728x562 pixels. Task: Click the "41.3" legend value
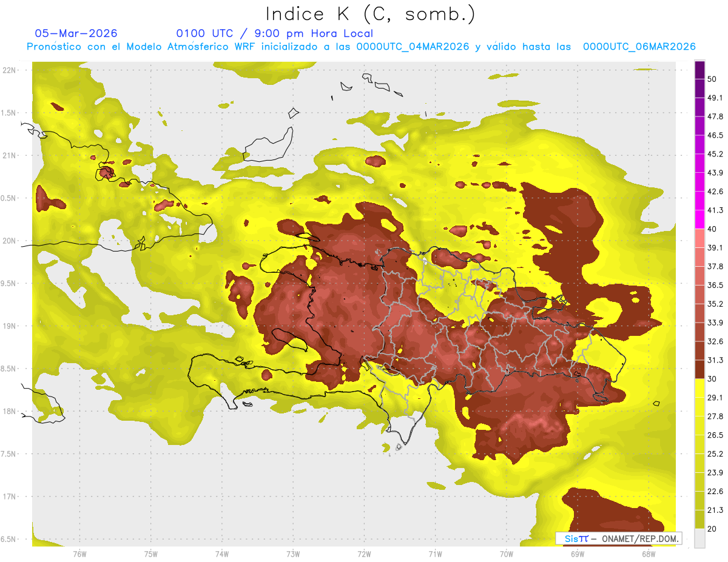(715, 210)
